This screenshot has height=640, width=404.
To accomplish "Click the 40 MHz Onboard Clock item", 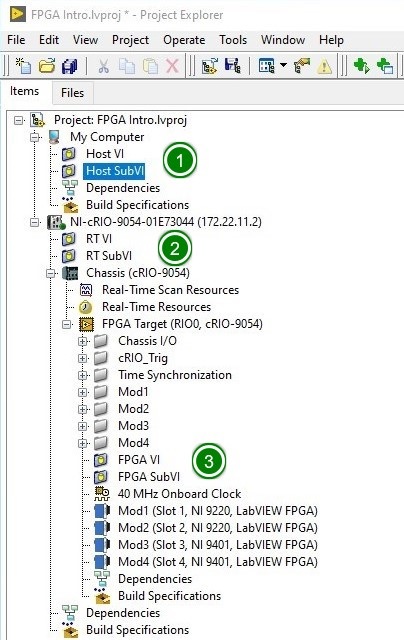I will pyautogui.click(x=179, y=494).
